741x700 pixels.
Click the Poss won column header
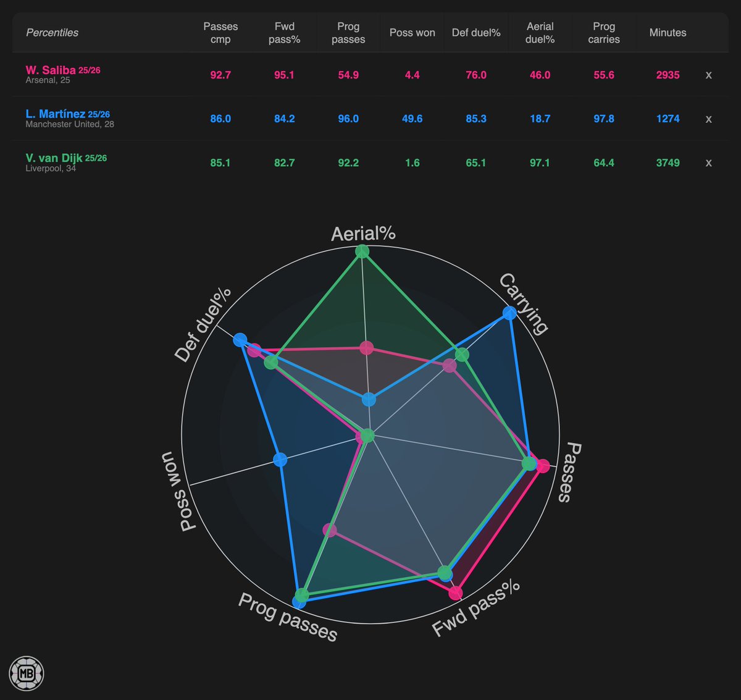tap(412, 33)
